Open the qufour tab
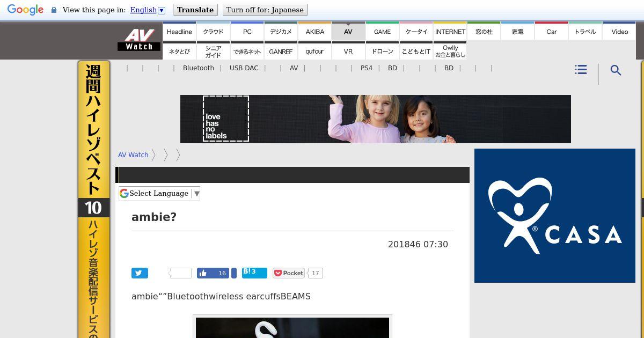This screenshot has width=644, height=338. coord(315,51)
